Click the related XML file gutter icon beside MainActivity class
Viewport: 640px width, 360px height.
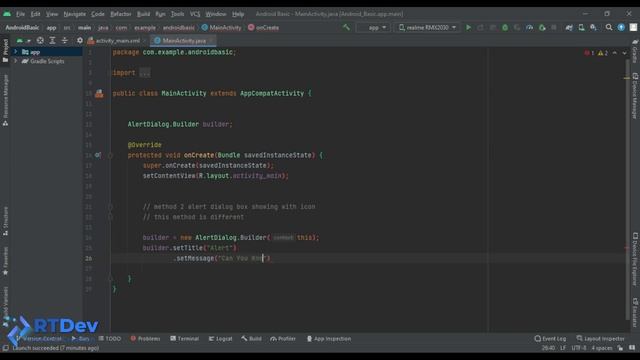click(99, 93)
